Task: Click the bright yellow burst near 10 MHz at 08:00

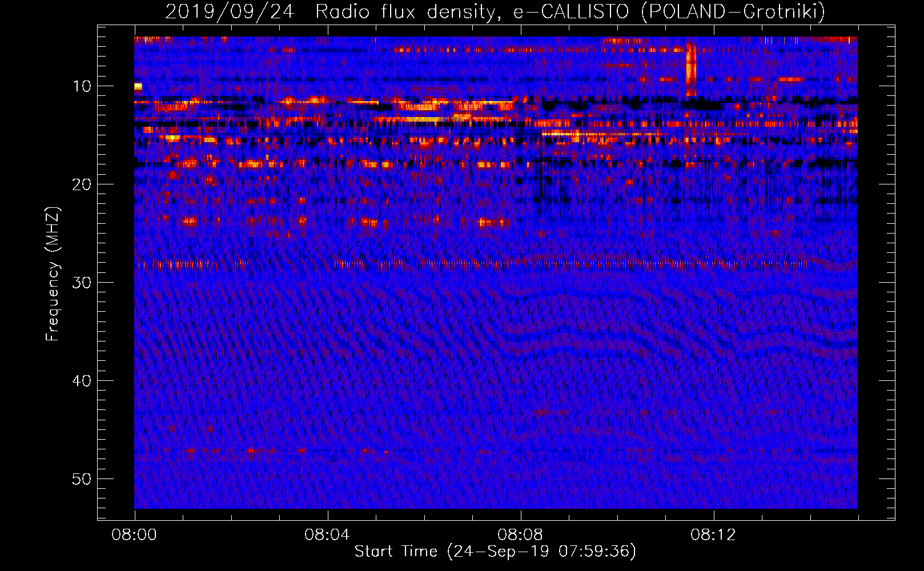Action: coord(138,87)
